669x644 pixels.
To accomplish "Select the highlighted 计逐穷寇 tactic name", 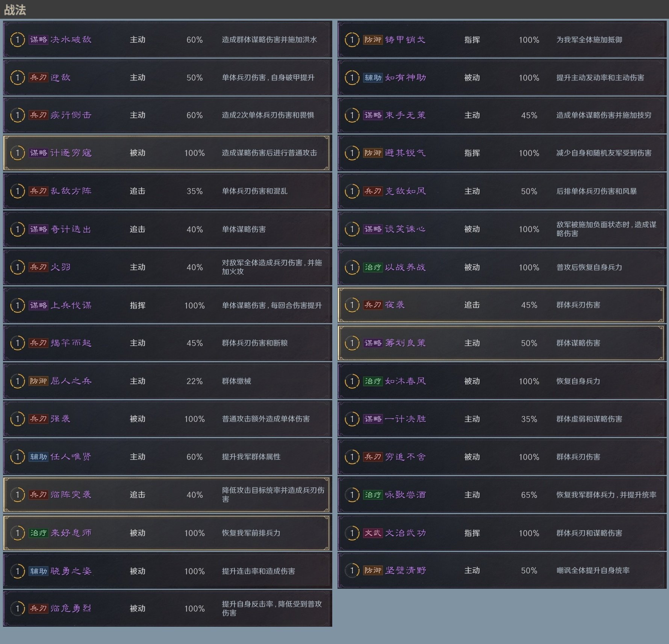I will (x=71, y=153).
